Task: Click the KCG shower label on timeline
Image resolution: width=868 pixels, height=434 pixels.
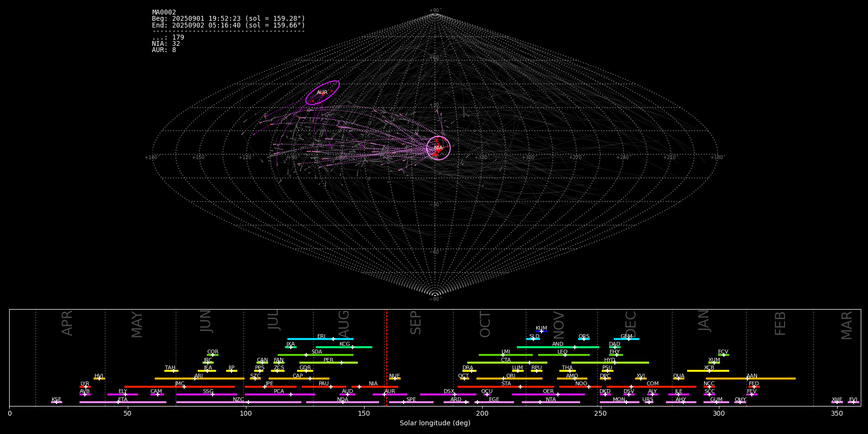Action: point(345,344)
